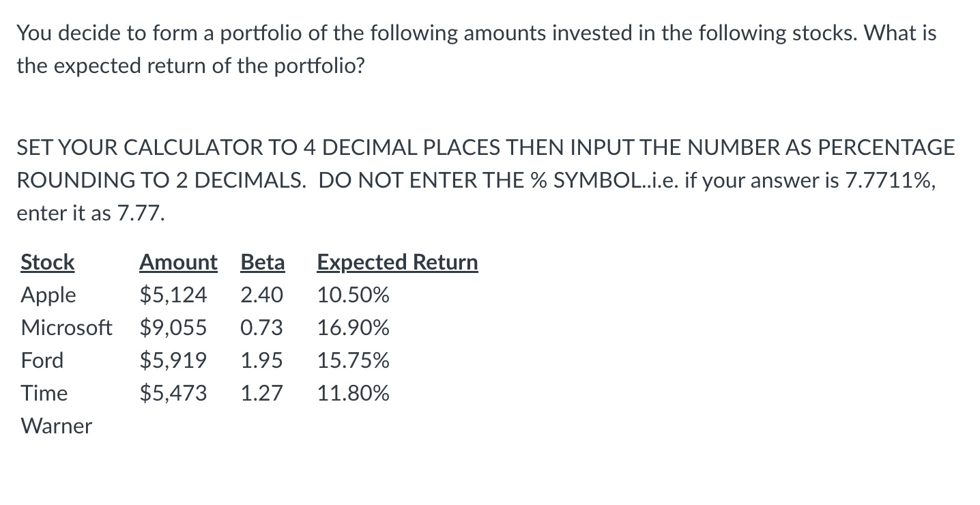
Task: Click the 10.50% expected return
Action: [354, 295]
